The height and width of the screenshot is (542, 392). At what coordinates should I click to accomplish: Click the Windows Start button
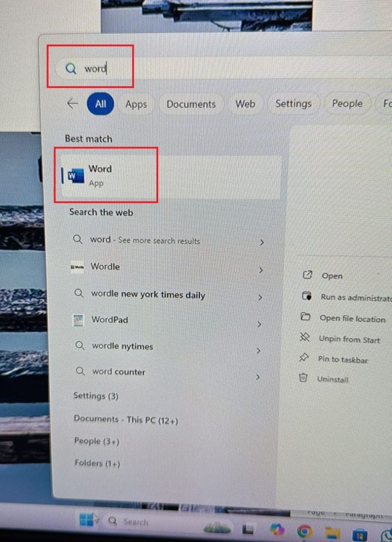tap(87, 521)
